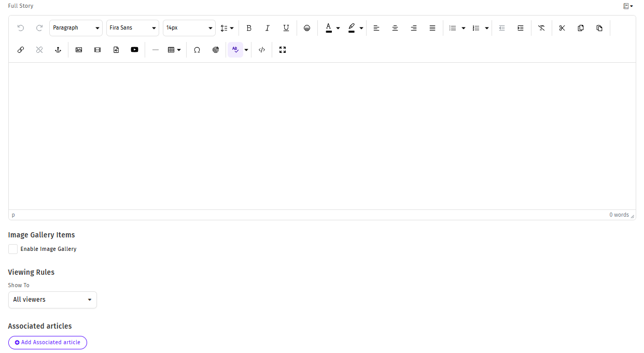
Task: Click the clear formatting icon
Action: pyautogui.click(x=541, y=28)
